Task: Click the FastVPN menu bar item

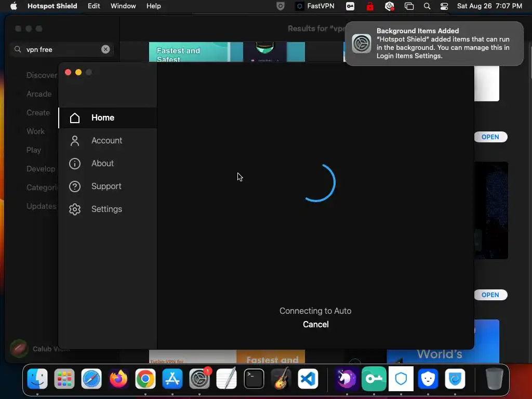Action: [315, 6]
